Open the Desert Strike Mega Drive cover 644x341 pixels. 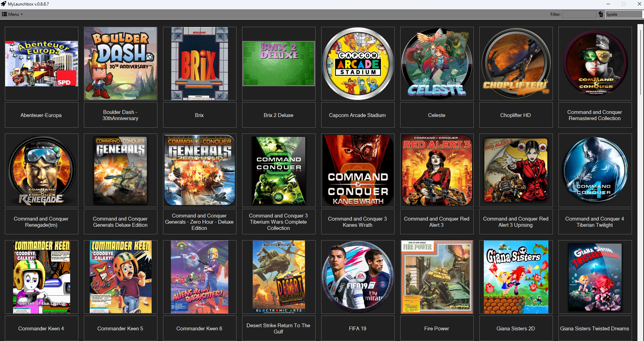[x=279, y=277]
